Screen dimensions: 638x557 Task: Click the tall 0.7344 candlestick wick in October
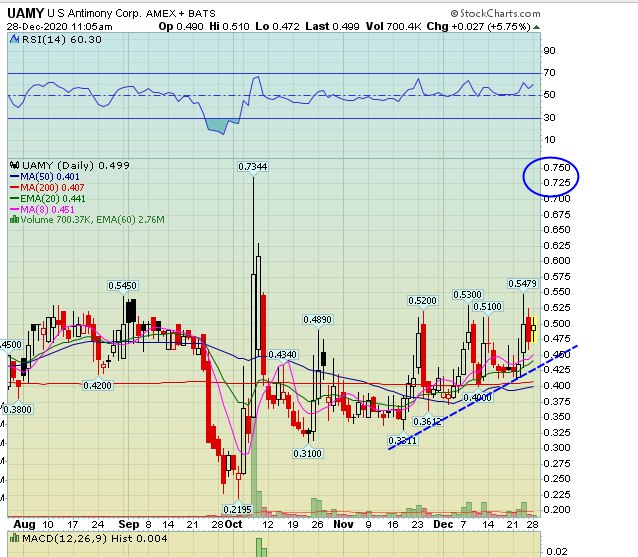pyautogui.click(x=253, y=226)
